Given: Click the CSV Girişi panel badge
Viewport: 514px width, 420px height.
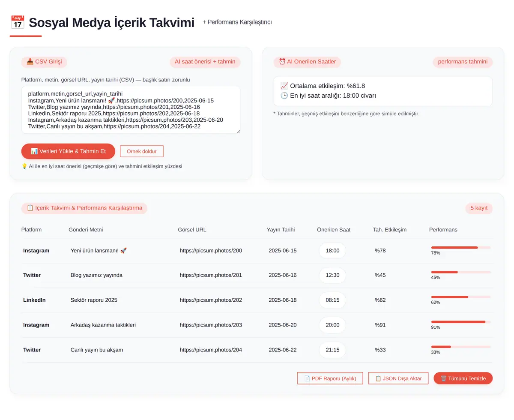Looking at the screenshot, I should [x=44, y=62].
